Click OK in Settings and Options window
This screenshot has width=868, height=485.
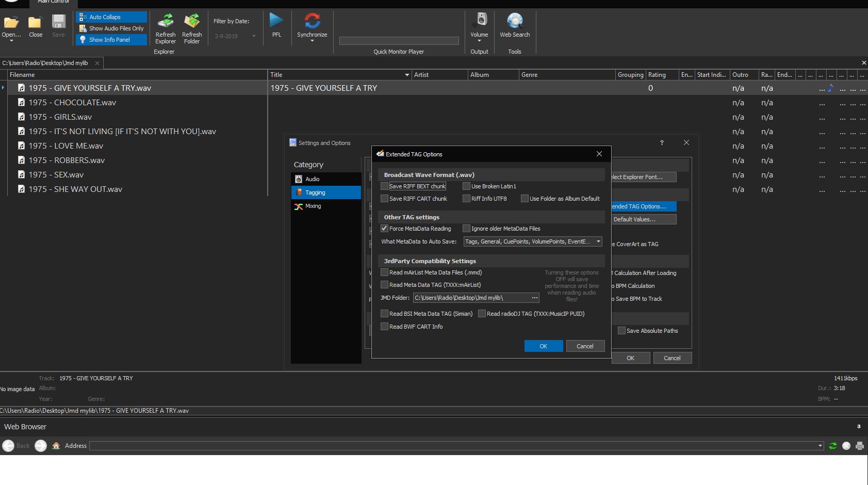pos(631,358)
